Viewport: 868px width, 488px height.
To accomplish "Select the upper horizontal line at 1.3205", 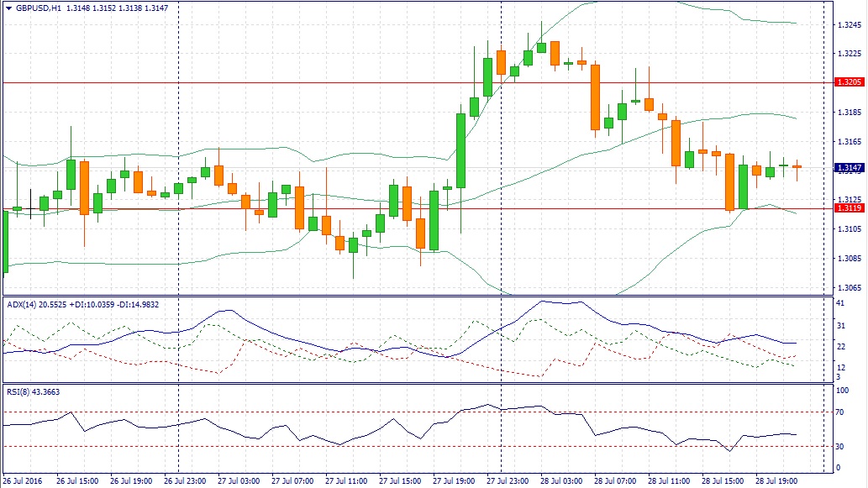I will 416,82.
